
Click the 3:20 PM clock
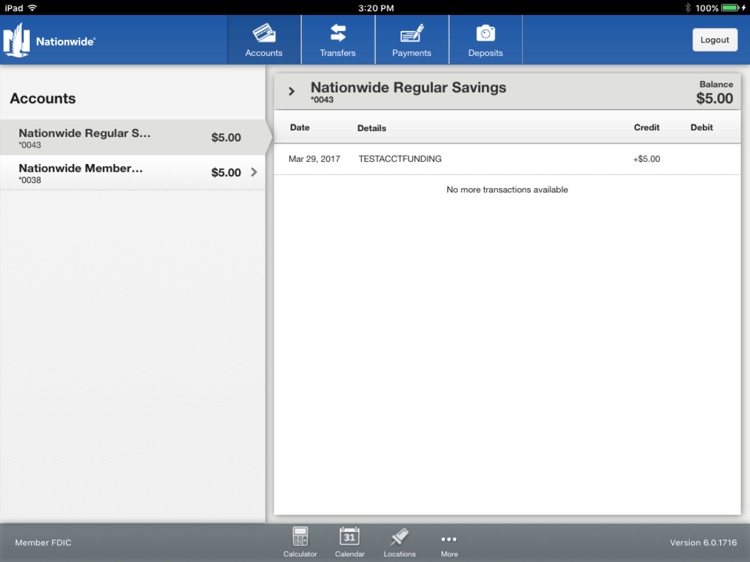(x=376, y=8)
